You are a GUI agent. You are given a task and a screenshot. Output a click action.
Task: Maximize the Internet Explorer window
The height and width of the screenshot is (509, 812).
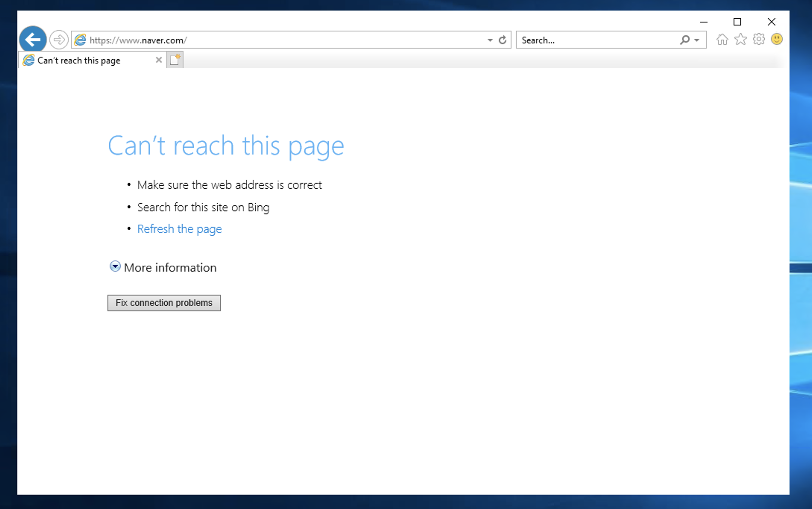(737, 22)
